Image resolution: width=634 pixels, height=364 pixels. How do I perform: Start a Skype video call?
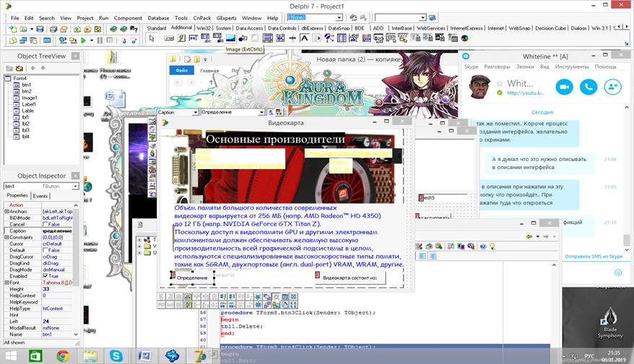(x=564, y=86)
